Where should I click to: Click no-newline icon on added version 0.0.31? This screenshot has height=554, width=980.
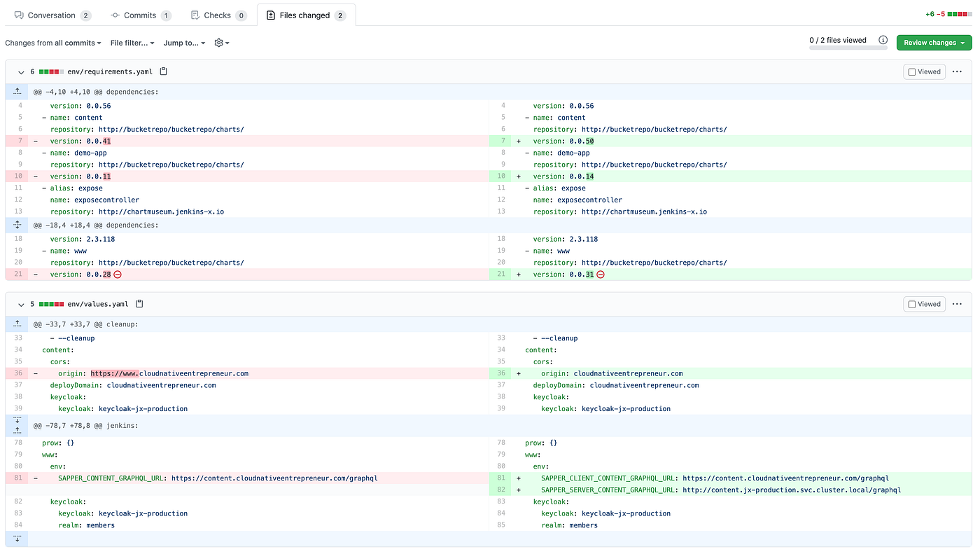(601, 275)
